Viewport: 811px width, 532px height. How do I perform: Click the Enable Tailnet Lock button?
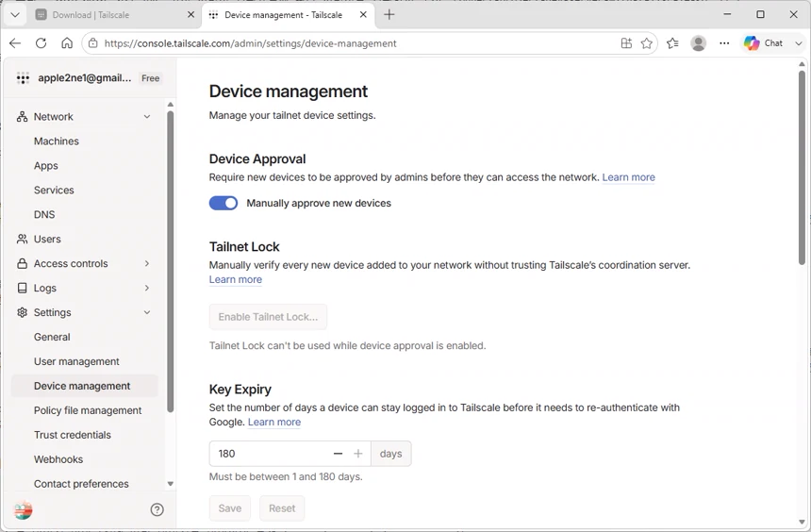tap(268, 317)
